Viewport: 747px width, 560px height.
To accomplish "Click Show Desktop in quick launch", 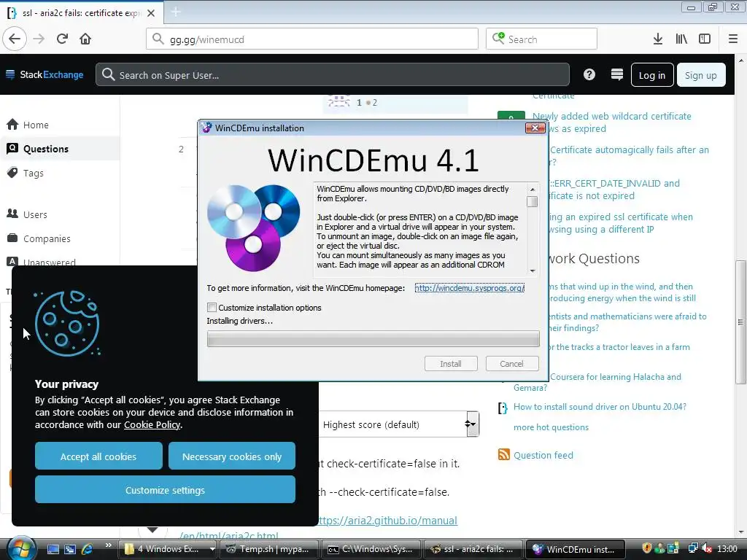I will tap(53, 550).
